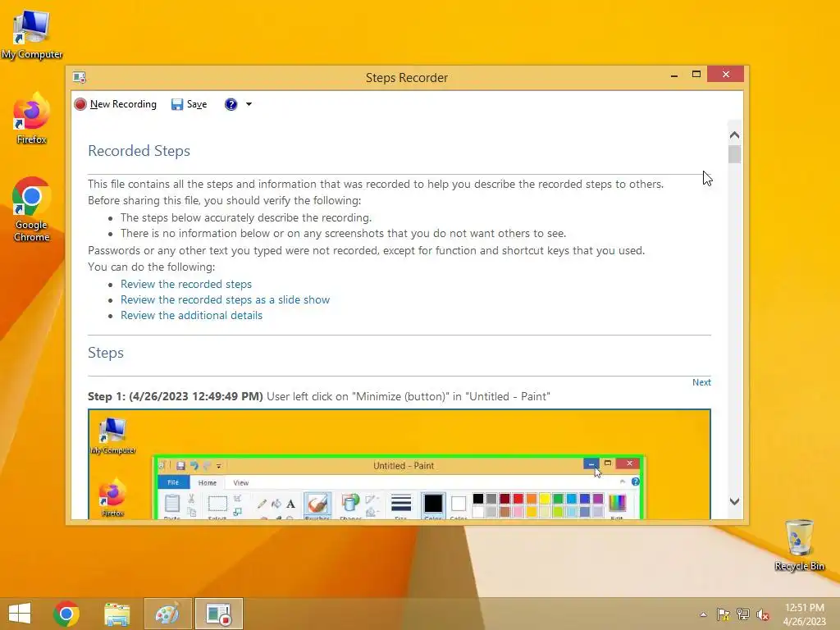The image size is (840, 630).
Task: Select the Recycle Bin desktop icon
Action: 799,545
